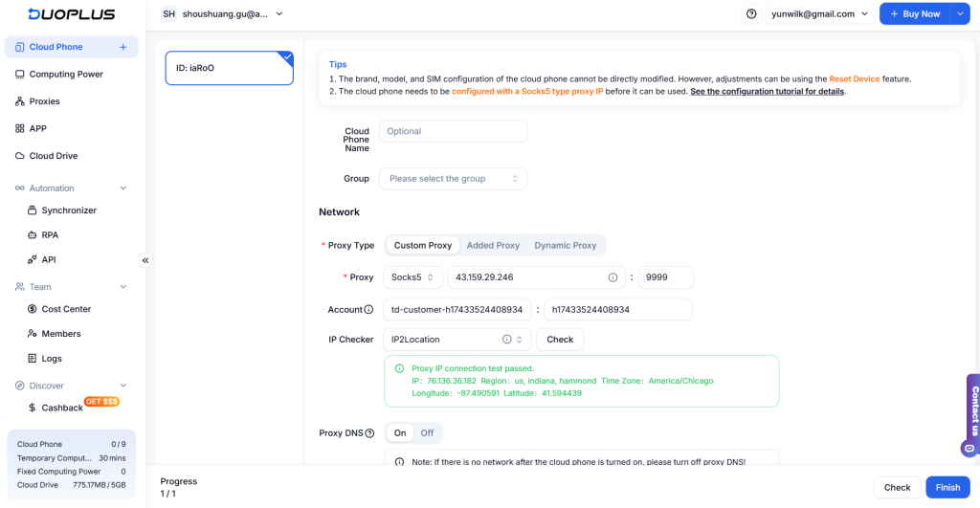Expand the yunwilk@gmail.com account menu
The width and height of the screenshot is (980, 508).
(x=819, y=14)
